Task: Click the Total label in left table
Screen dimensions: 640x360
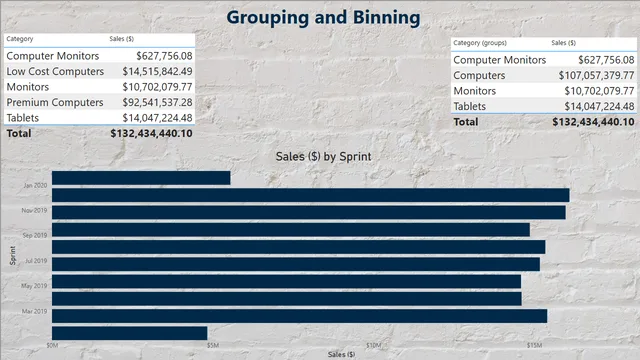Action: (x=19, y=133)
